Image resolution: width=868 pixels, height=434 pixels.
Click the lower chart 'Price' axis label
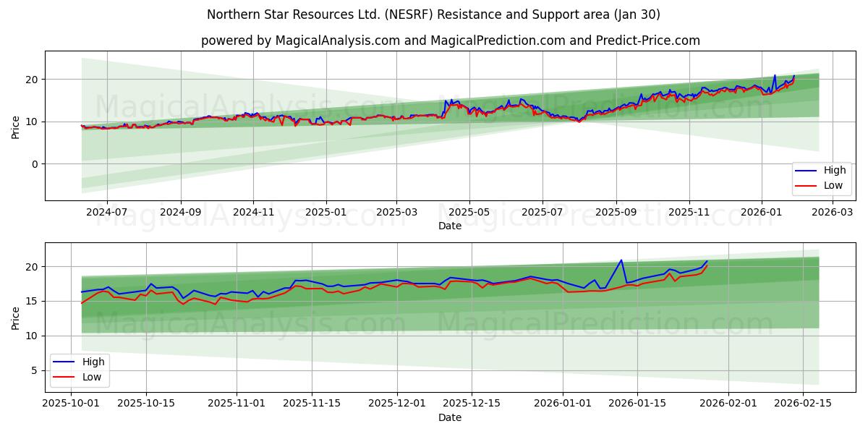click(16, 317)
